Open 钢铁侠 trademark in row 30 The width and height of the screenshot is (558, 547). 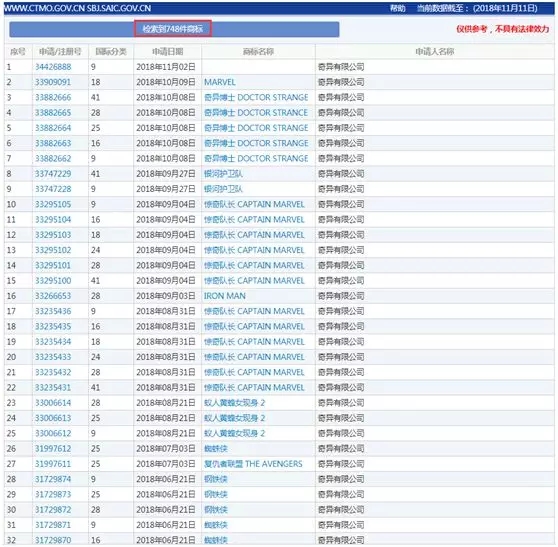[216, 510]
